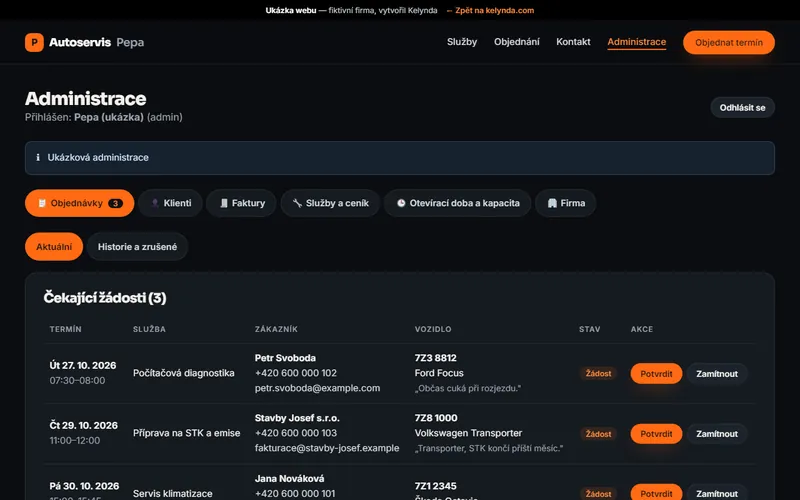800x500 pixels.
Task: Click the clipboard icon on Objednávky tab
Action: coord(42,203)
